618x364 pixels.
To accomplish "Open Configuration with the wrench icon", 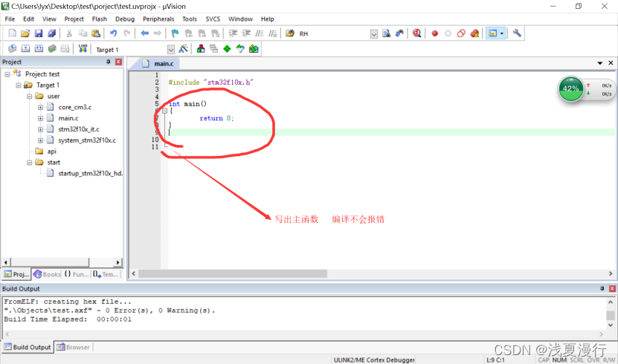I will point(517,33).
